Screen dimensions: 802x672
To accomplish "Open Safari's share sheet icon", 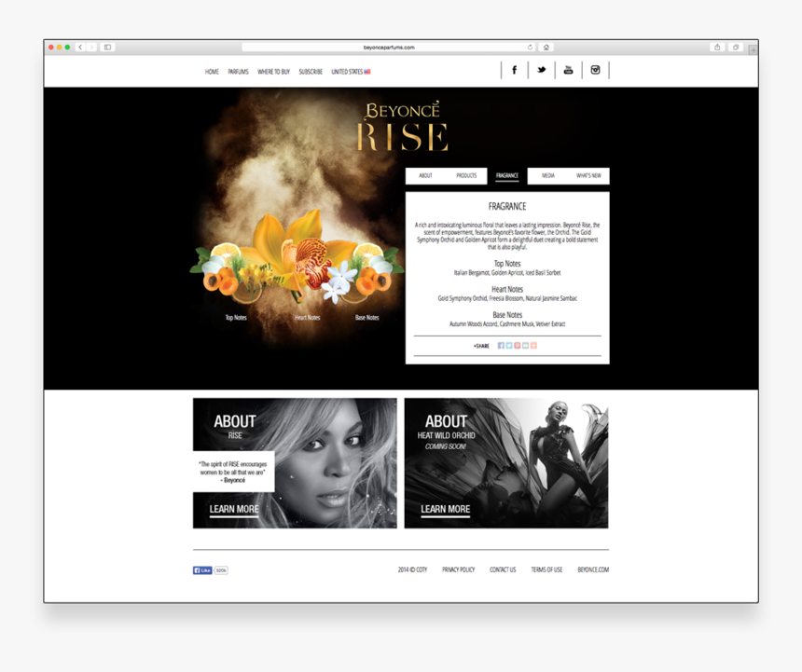I will coord(717,47).
